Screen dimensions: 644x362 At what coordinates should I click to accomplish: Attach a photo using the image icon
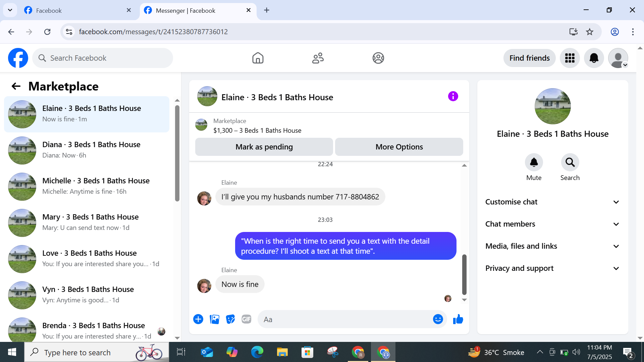[x=214, y=319]
